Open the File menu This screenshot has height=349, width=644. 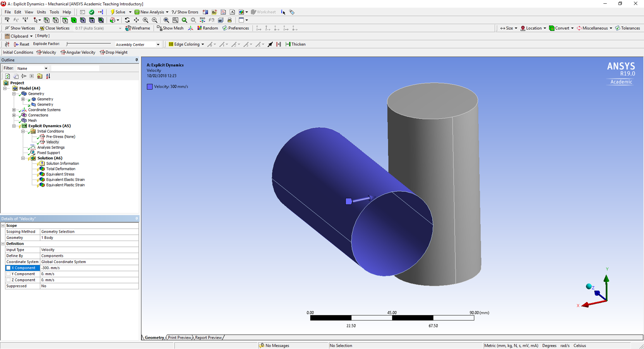pos(8,12)
